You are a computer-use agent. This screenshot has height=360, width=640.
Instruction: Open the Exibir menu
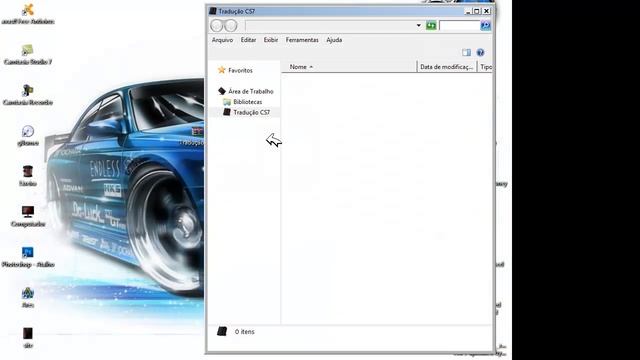point(271,40)
